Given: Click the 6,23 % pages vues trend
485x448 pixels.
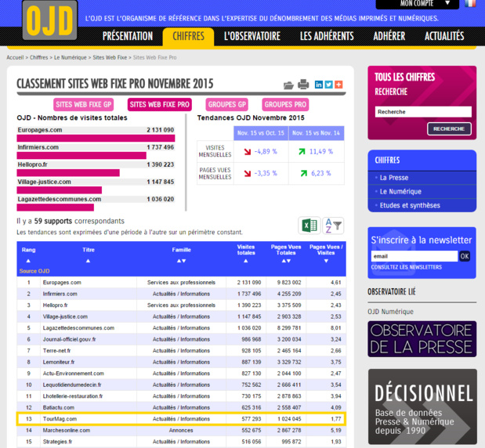Looking at the screenshot, I should (320, 173).
